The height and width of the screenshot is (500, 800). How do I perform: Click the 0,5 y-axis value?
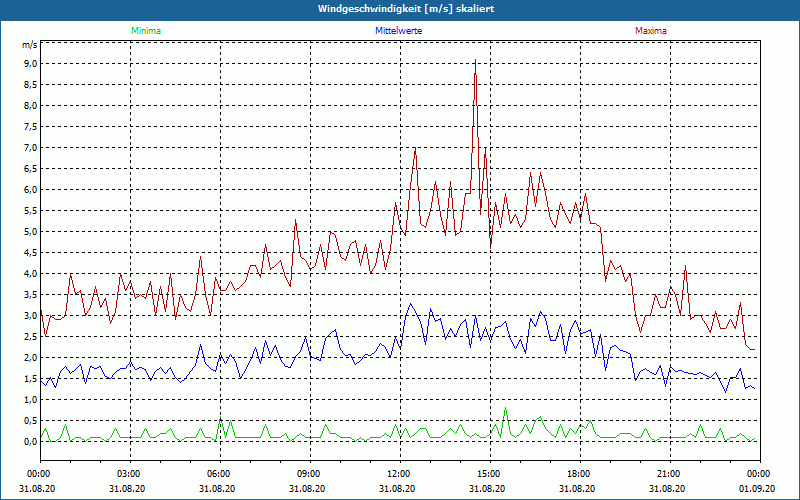pyautogui.click(x=30, y=420)
